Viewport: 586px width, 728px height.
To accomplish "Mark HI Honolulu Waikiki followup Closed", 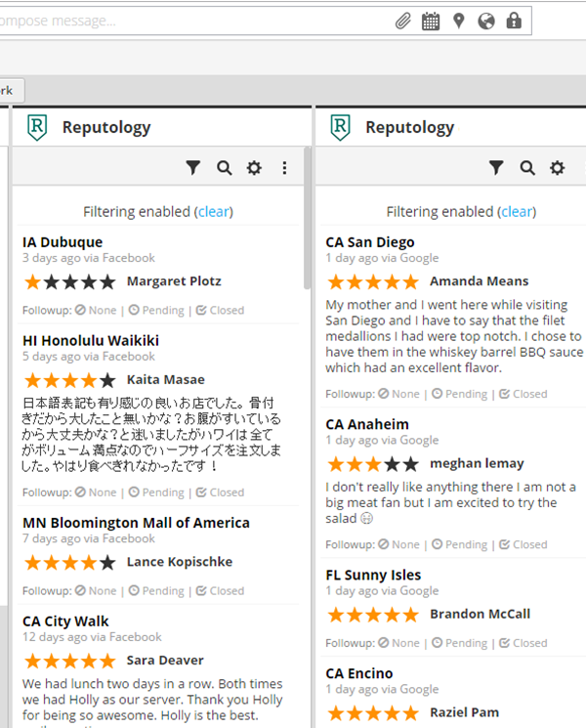I will pyautogui.click(x=220, y=492).
